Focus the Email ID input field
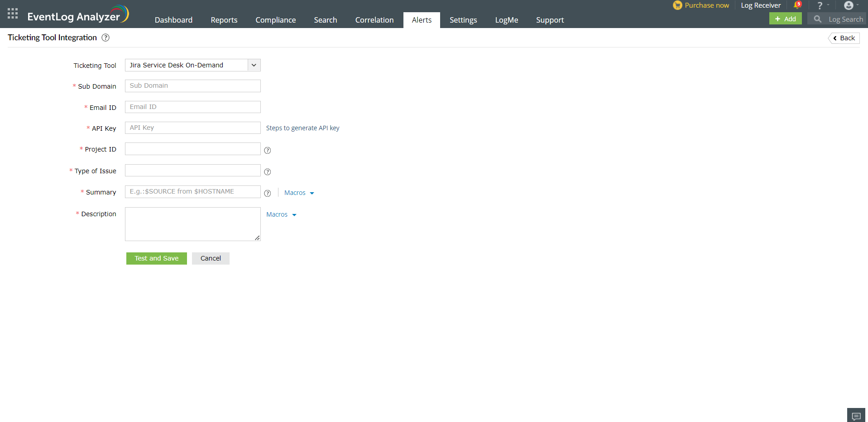868x422 pixels. click(193, 107)
